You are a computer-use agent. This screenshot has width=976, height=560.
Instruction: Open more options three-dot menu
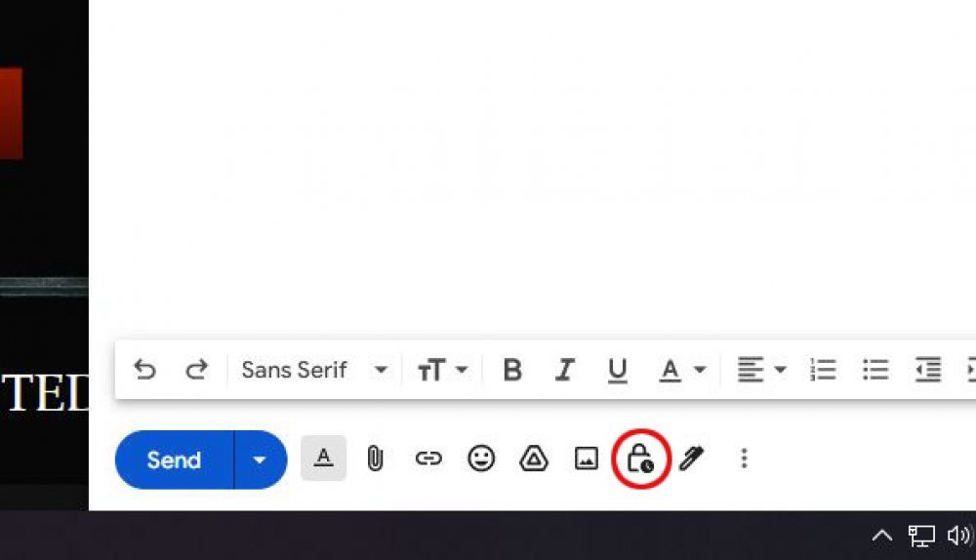pyautogui.click(x=744, y=459)
